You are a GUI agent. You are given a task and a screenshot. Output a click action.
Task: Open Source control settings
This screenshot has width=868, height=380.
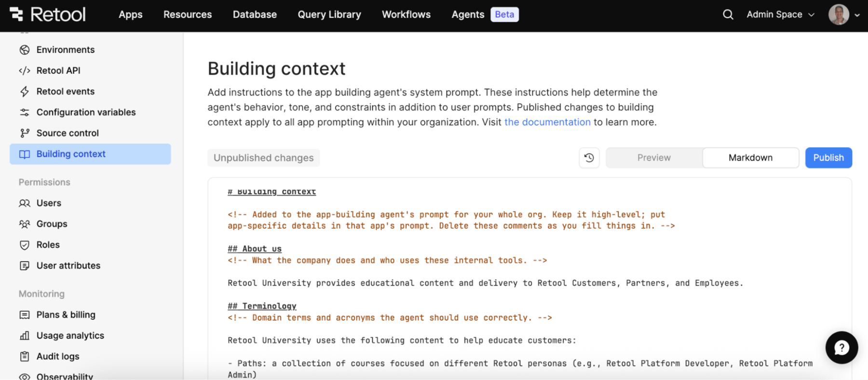pyautogui.click(x=68, y=133)
